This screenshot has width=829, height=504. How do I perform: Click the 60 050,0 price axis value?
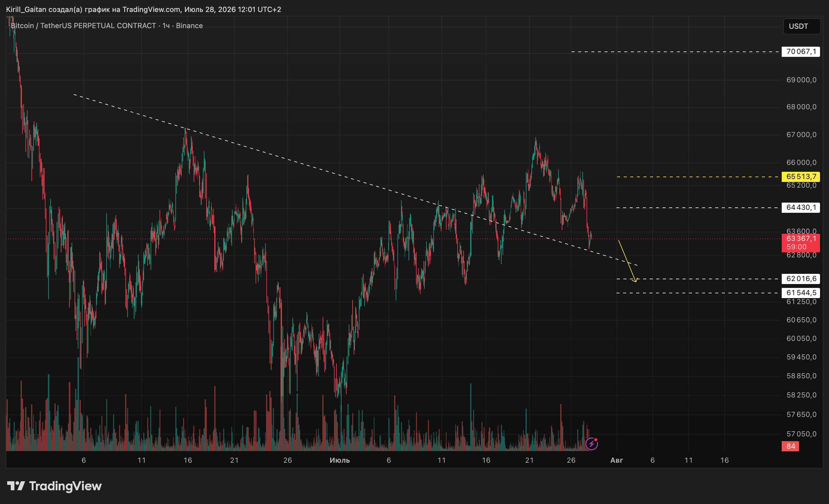pyautogui.click(x=801, y=338)
